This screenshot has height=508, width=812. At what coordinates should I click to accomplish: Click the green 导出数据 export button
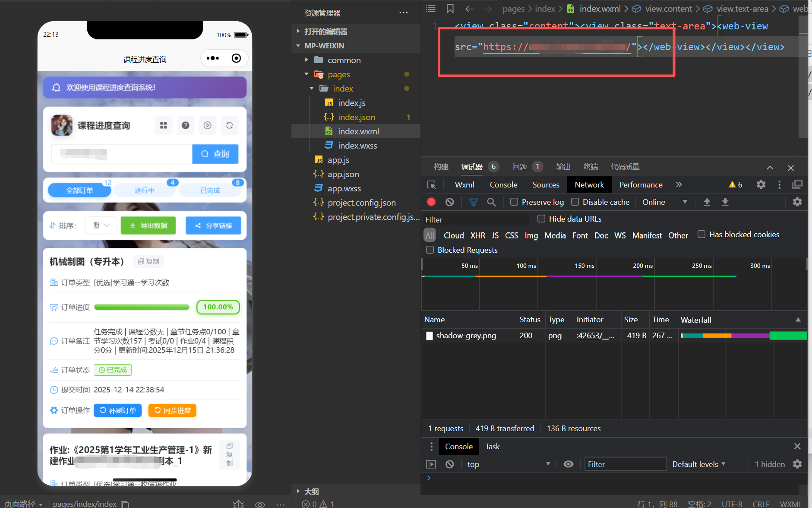pos(148,225)
